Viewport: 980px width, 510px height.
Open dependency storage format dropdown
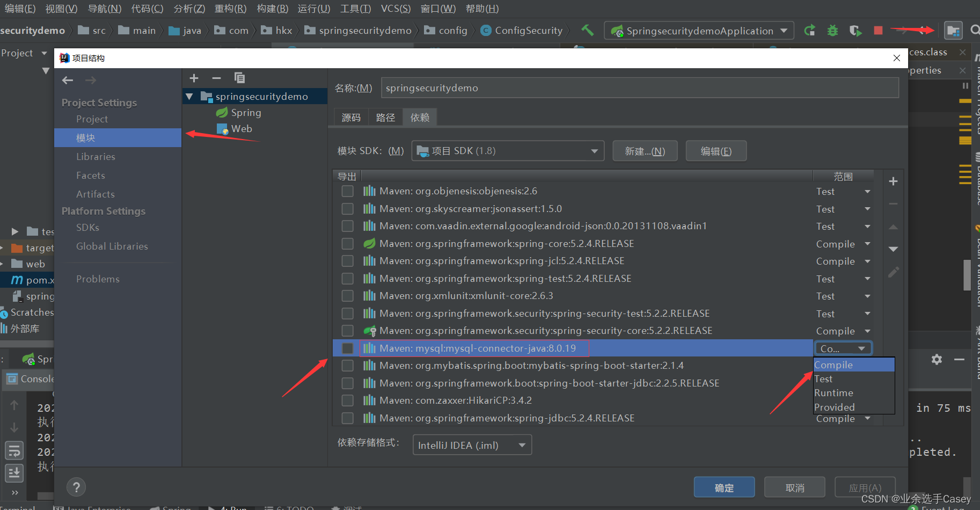472,445
